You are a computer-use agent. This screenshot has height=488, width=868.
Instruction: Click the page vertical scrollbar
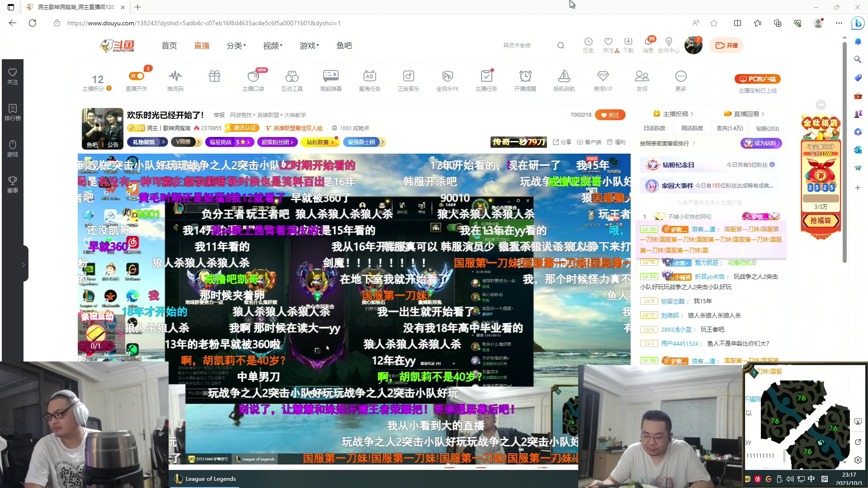coord(844,151)
